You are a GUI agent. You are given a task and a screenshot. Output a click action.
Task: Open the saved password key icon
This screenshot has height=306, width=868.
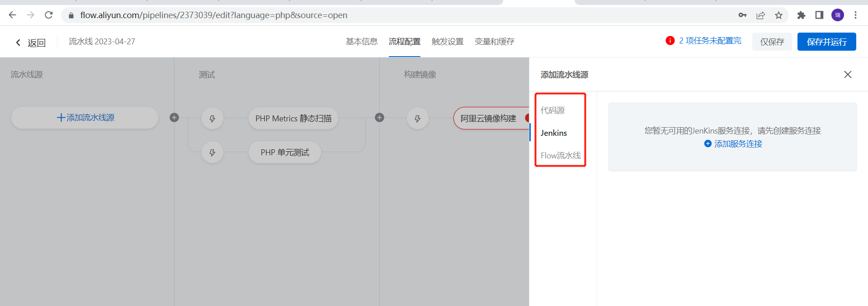pyautogui.click(x=742, y=15)
